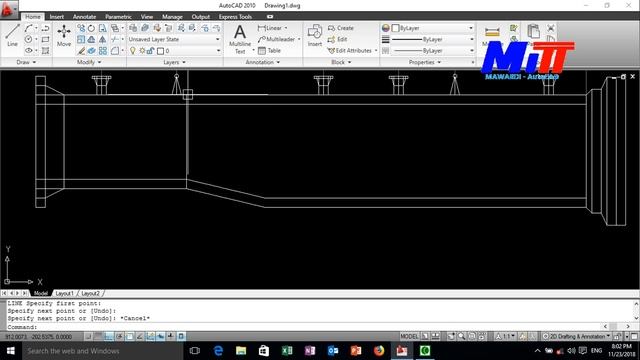Screen dimensions: 640x360
Task: Click the MODEL space button in status bar
Action: (x=409, y=336)
